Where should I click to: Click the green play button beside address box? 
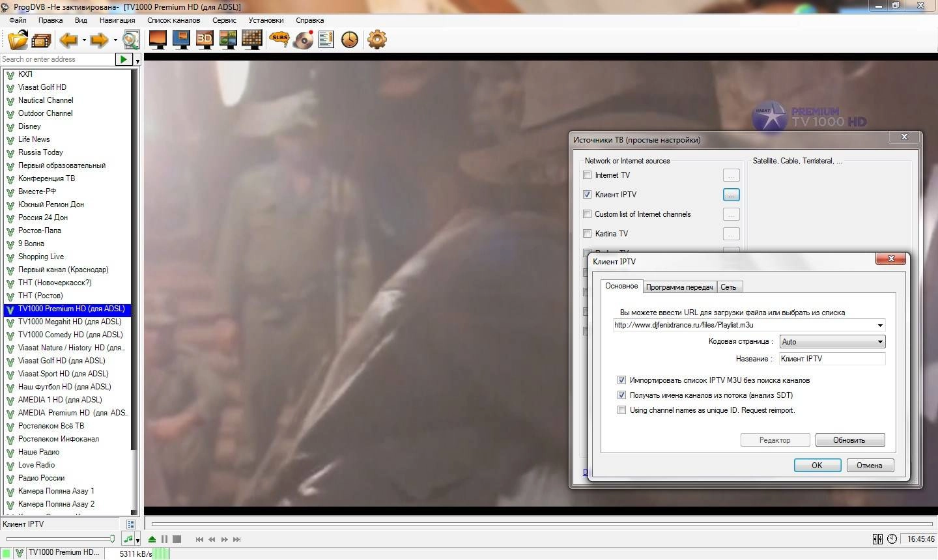pos(123,59)
